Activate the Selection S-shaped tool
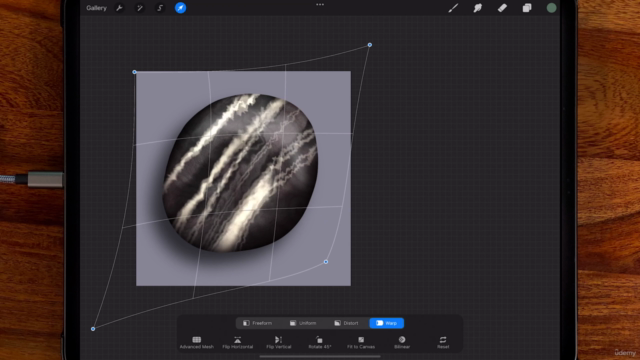Screen dimensions: 640x360 160,8
